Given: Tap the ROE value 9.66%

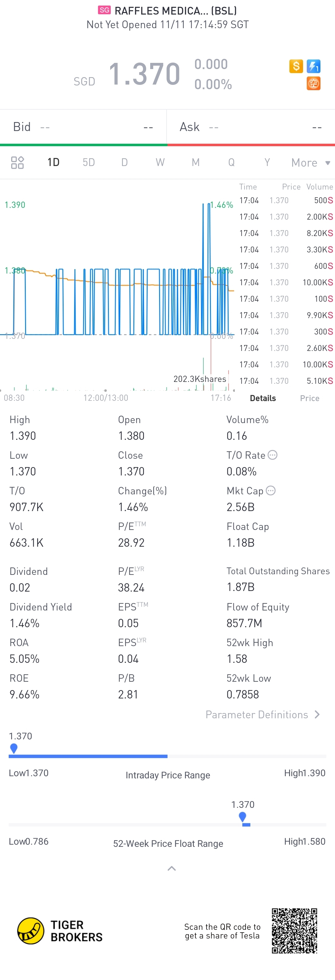Looking at the screenshot, I should point(25,695).
